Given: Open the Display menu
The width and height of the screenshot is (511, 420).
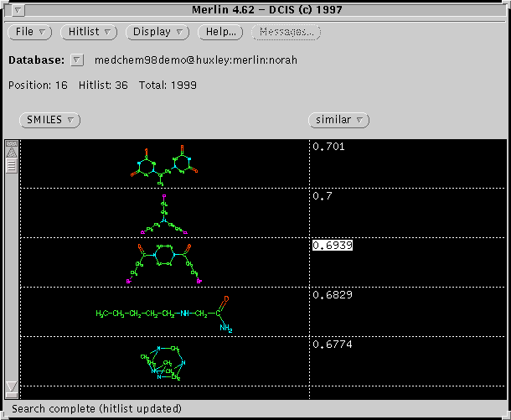Looking at the screenshot, I should click(159, 32).
